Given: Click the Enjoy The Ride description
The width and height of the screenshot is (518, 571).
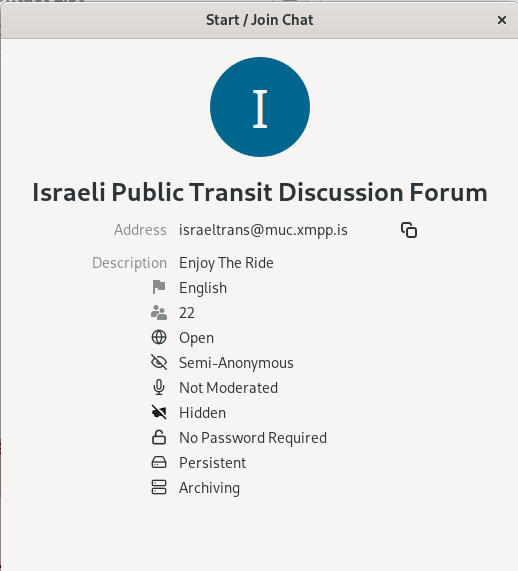Looking at the screenshot, I should 226,263.
